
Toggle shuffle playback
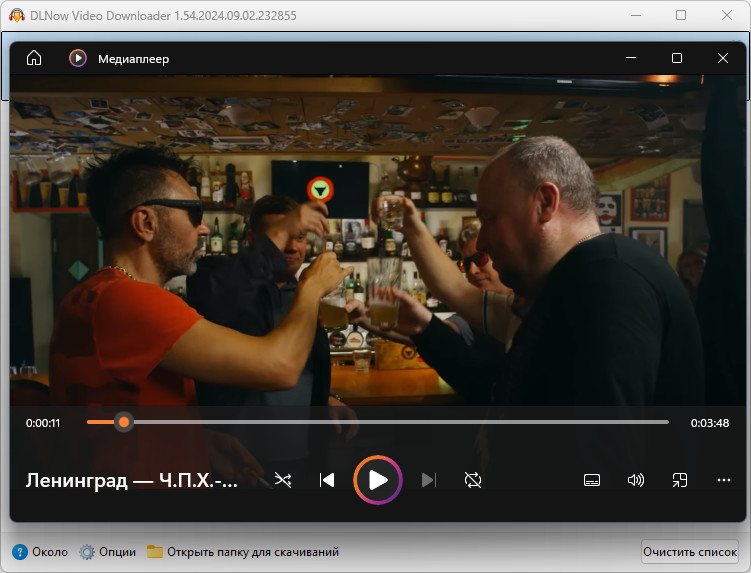283,480
